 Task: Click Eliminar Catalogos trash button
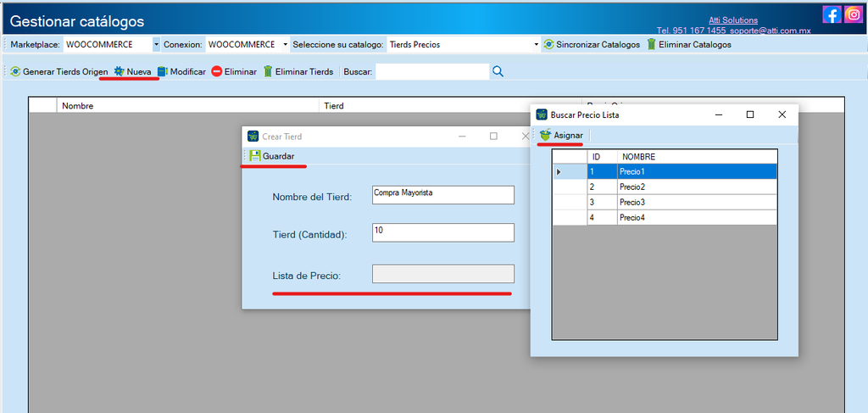point(689,44)
